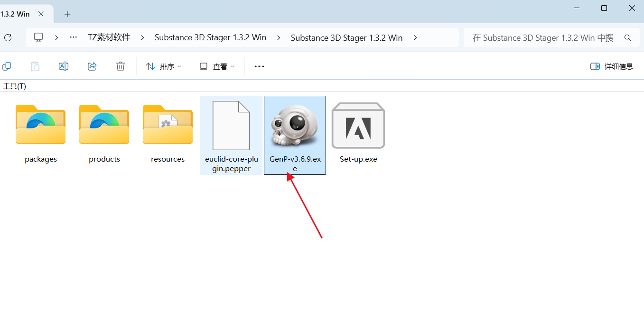
Task: Expand the chevron after TZ素材软件
Action: point(142,37)
